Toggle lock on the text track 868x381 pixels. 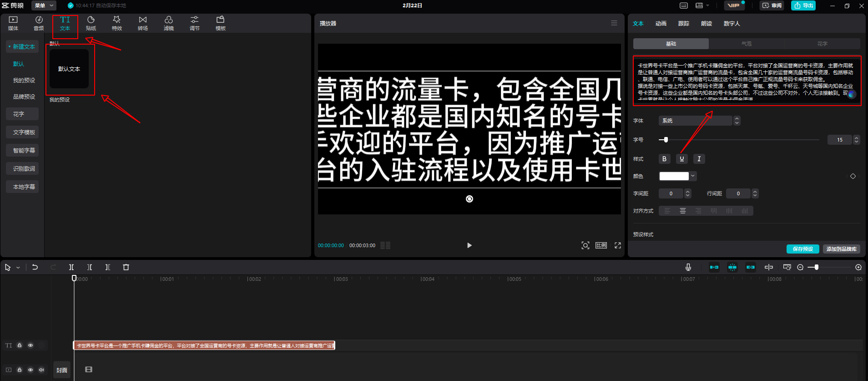[20, 345]
